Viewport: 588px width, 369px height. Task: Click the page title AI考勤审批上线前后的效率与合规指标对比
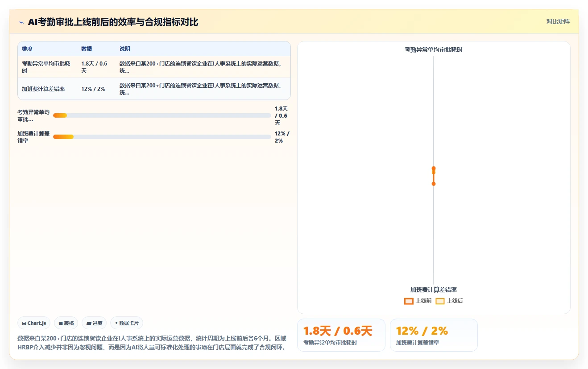[x=113, y=22]
